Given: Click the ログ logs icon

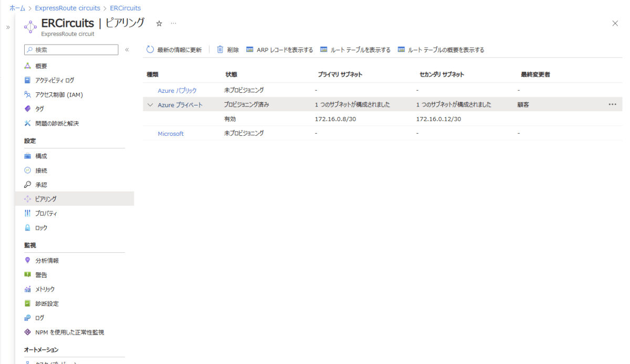Looking at the screenshot, I should tap(28, 318).
